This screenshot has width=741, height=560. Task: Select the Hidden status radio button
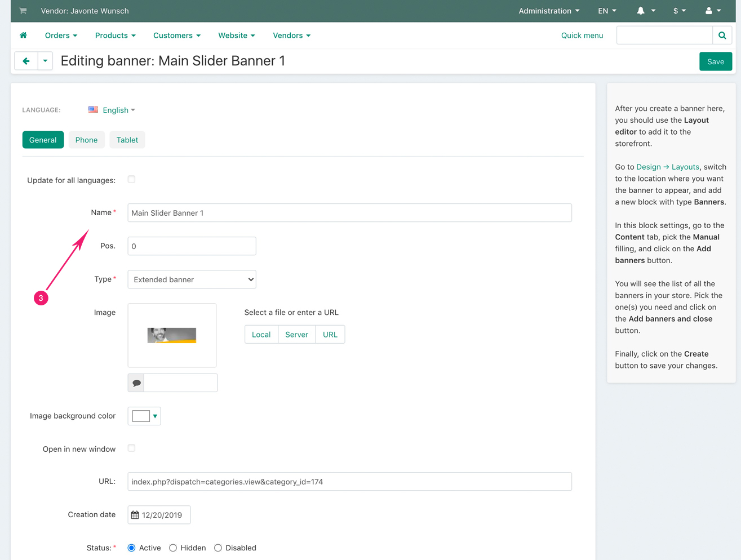click(x=173, y=548)
